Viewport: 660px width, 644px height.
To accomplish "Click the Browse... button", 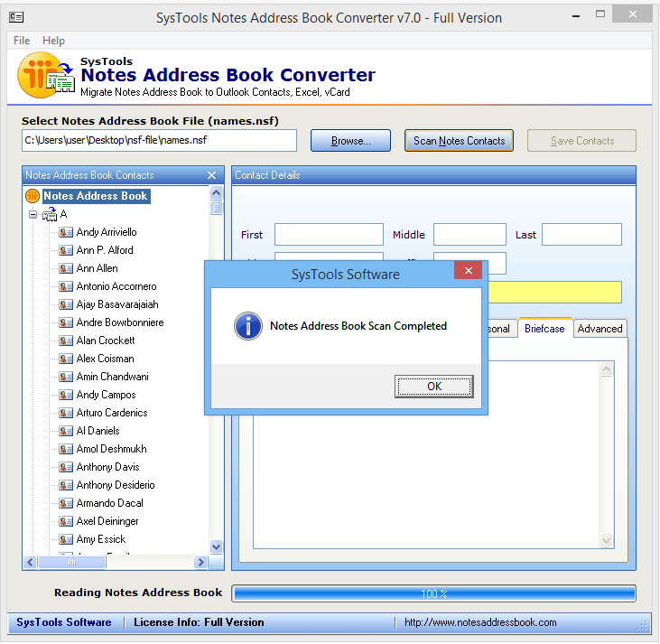I will [350, 141].
